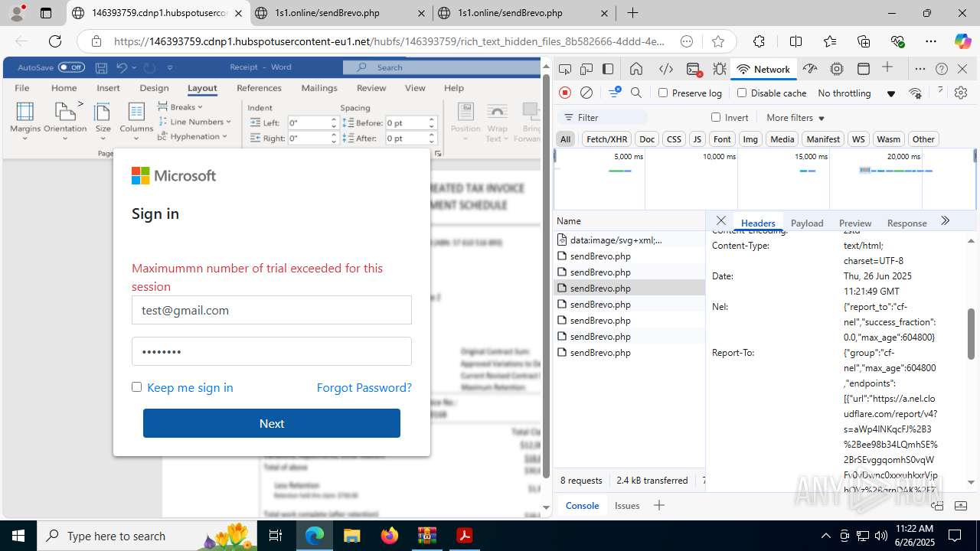This screenshot has height=551, width=980.
Task: Open the Performance panel icon
Action: coord(810,69)
